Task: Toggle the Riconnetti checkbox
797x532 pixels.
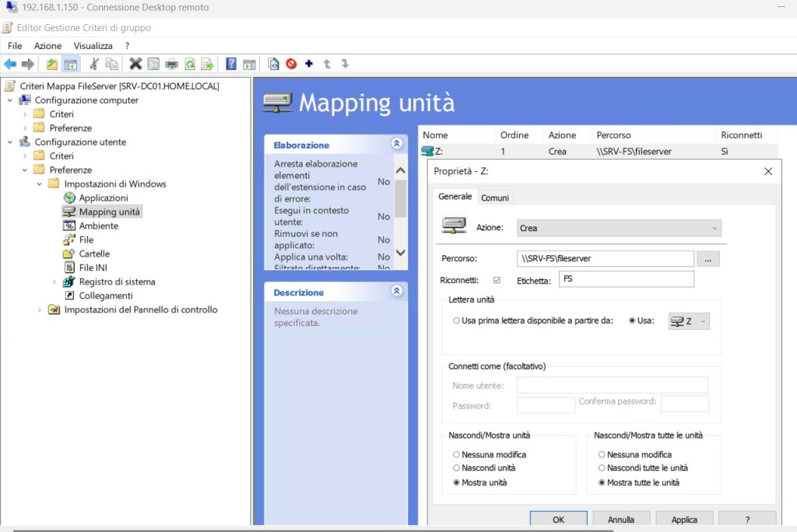Action: (x=497, y=280)
